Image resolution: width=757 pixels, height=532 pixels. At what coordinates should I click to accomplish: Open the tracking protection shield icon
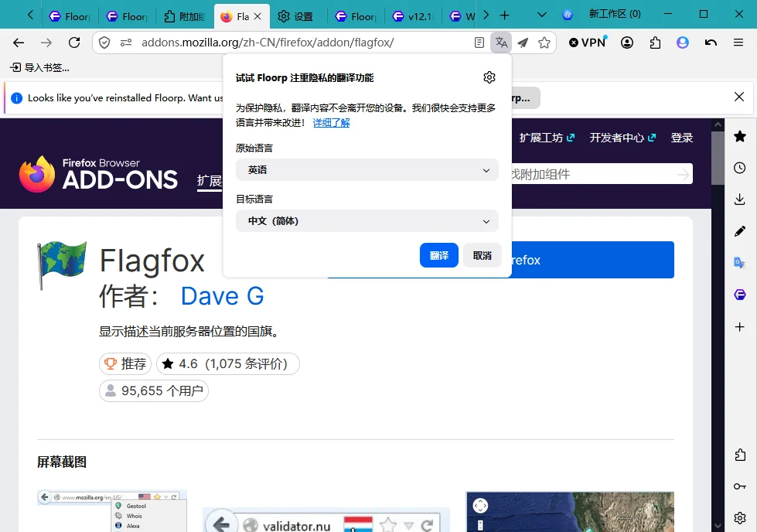pyautogui.click(x=104, y=43)
